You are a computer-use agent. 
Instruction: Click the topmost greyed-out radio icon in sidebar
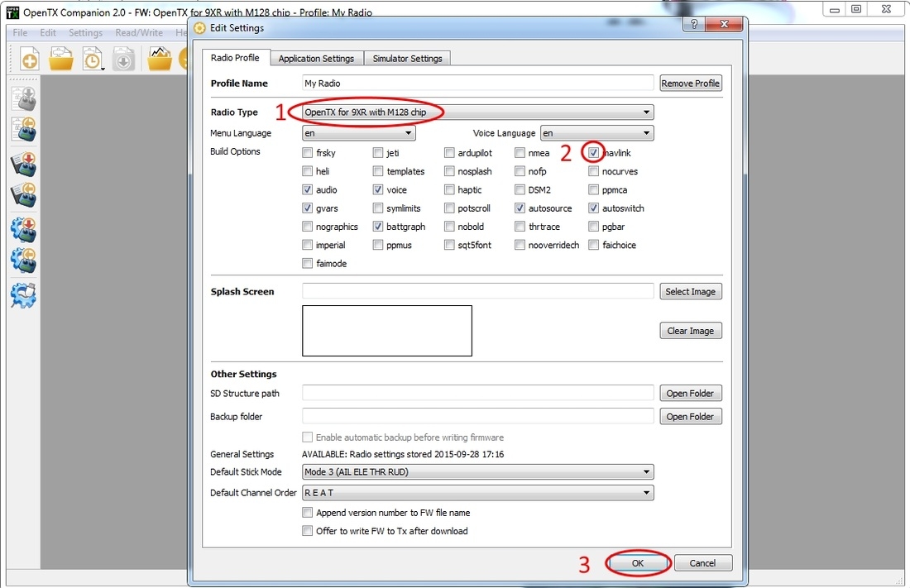pos(23,98)
